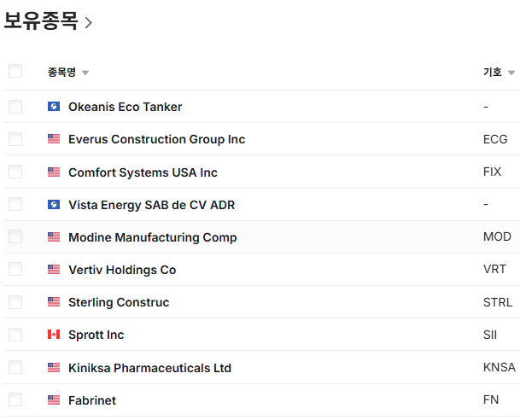Select the Sterling Construc row checkbox
The height and width of the screenshot is (420, 520).
point(15,302)
